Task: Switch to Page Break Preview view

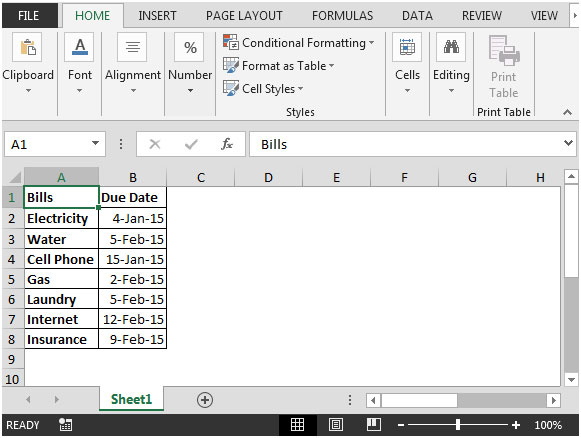Action: pos(374,425)
